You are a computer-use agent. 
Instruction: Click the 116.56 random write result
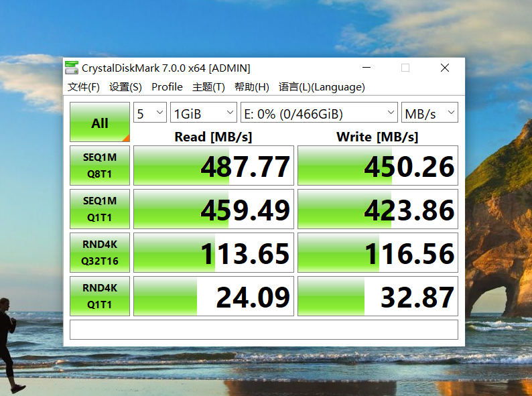pyautogui.click(x=378, y=253)
